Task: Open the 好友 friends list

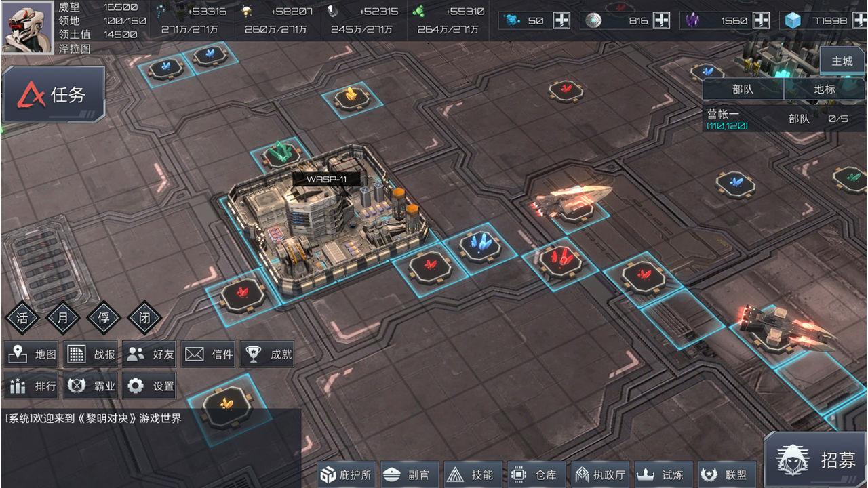Action: click(x=151, y=354)
